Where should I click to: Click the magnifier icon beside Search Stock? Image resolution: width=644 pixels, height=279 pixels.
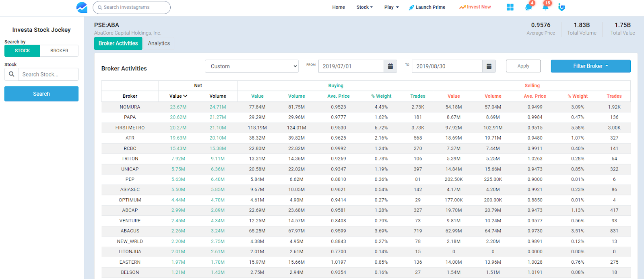click(x=11, y=74)
